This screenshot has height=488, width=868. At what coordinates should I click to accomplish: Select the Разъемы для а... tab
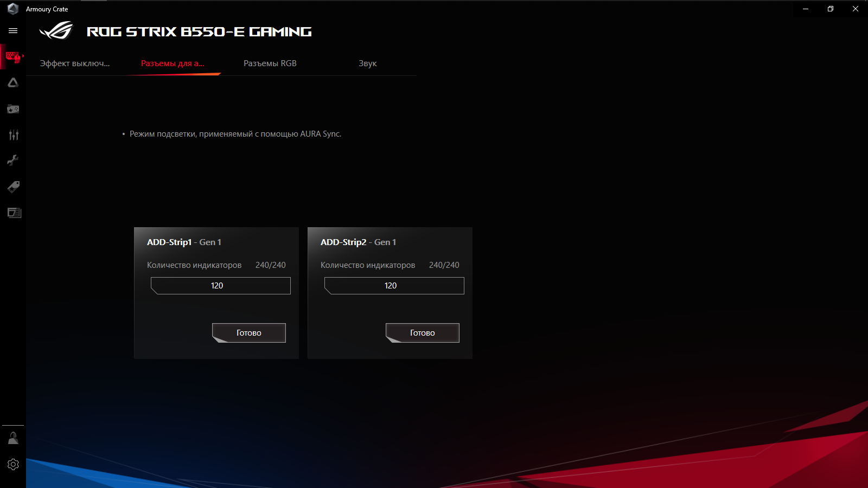tap(173, 63)
